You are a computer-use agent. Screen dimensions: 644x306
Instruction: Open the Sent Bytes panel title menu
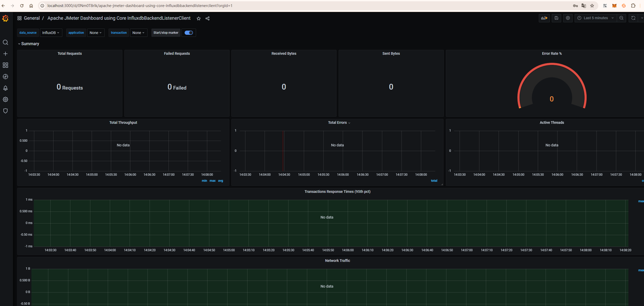tap(391, 53)
